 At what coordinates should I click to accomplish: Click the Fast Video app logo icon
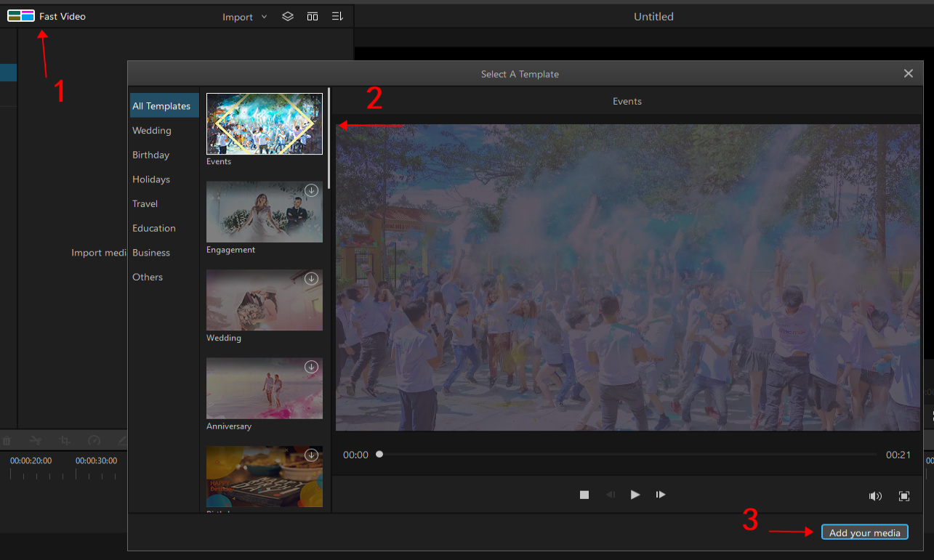point(20,15)
